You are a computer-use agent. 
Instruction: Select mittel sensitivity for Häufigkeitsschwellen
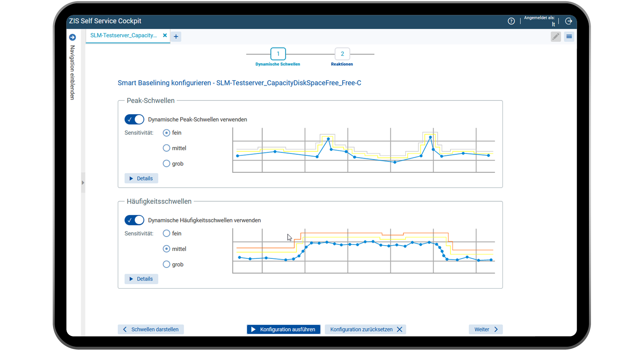click(x=167, y=249)
